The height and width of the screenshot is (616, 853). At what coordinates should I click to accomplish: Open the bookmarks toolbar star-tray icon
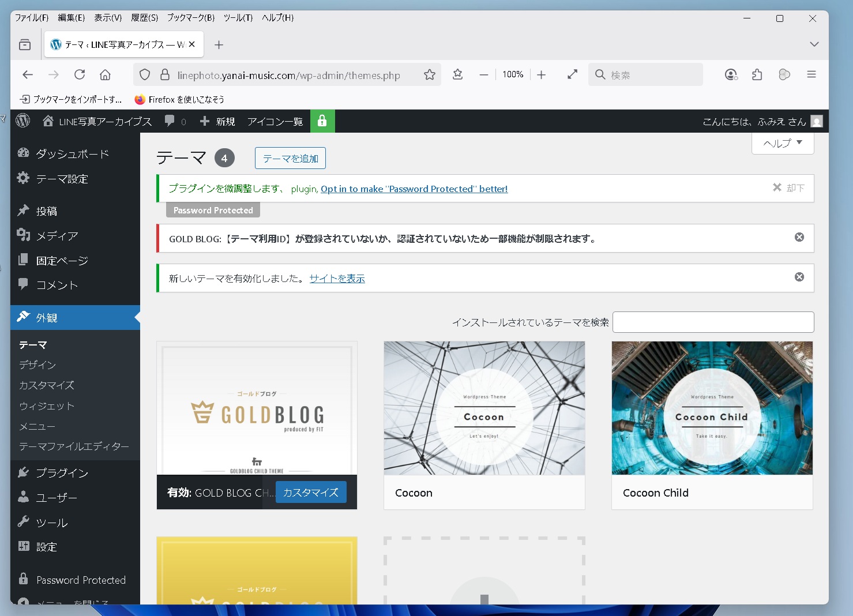458,74
